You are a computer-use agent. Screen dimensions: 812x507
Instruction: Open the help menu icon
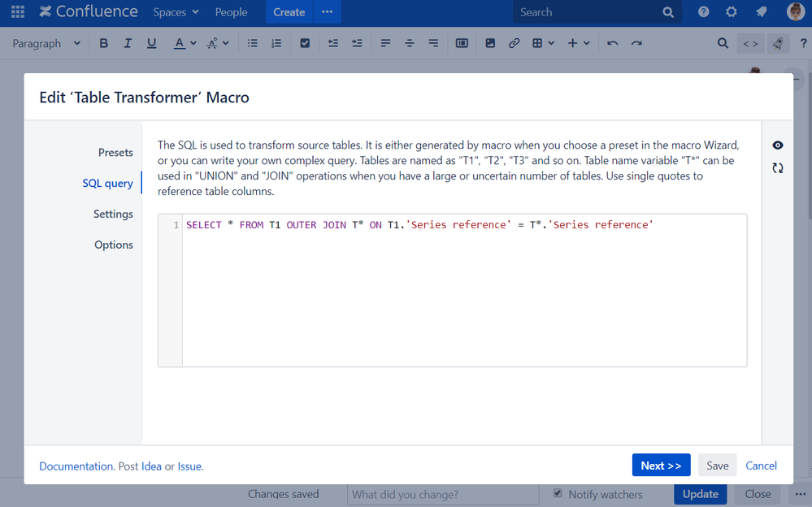(x=703, y=12)
